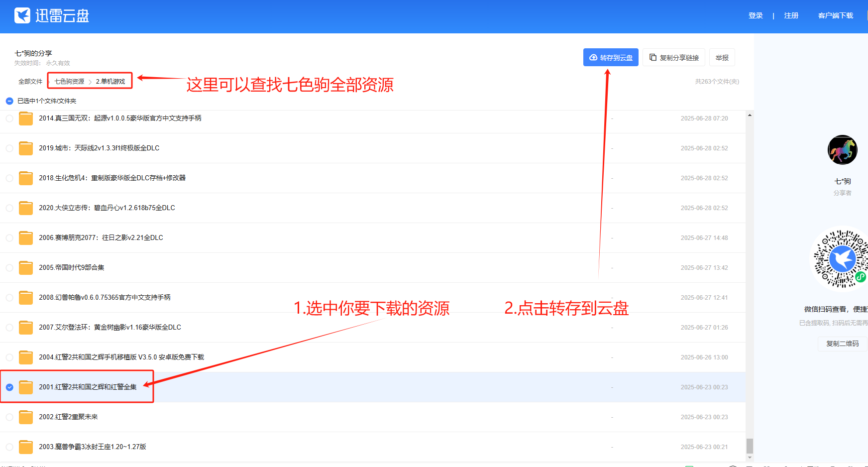Viewport: 868px width, 467px height.
Task: Select checkbox for 2019.城市：天际线 folder
Action: coord(9,148)
